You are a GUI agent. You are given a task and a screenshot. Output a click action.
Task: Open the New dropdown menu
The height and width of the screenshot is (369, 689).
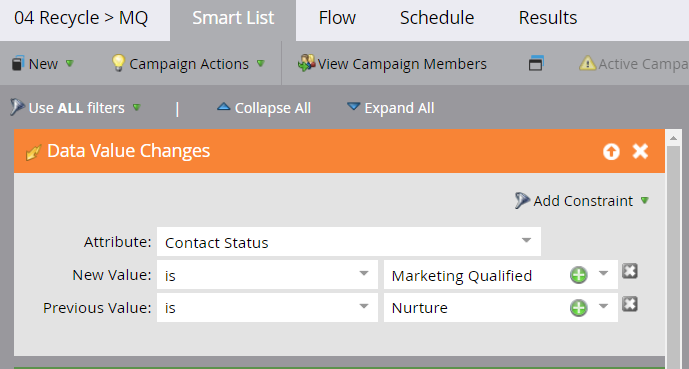[x=43, y=64]
